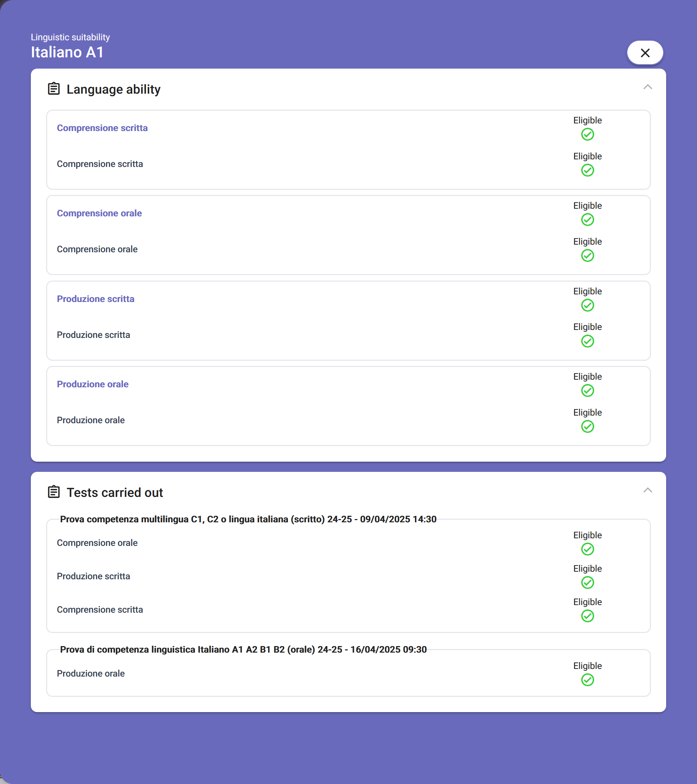The width and height of the screenshot is (697, 784).
Task: Click the first green check under the 09/04/2025 test
Action: pyautogui.click(x=587, y=549)
